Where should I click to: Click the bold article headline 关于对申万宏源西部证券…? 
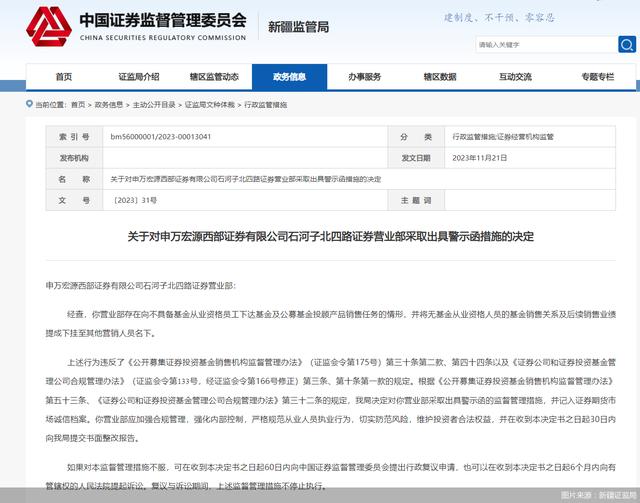(331, 236)
